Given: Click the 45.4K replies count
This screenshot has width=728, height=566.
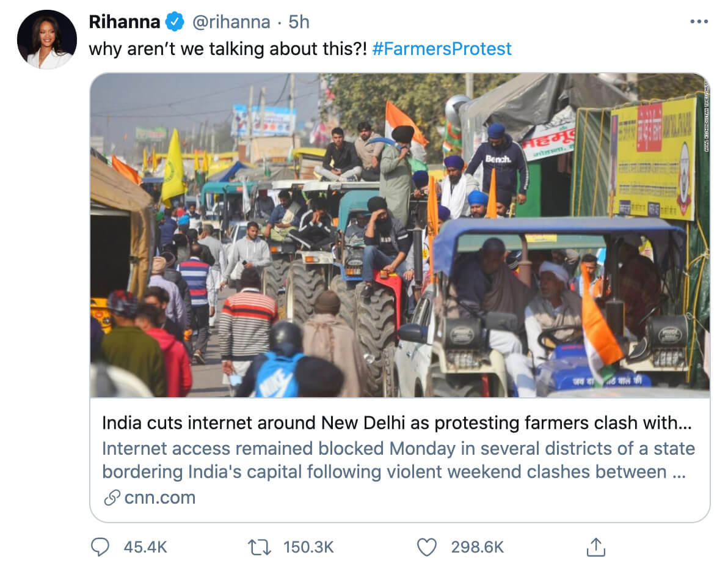Looking at the screenshot, I should point(145,547).
